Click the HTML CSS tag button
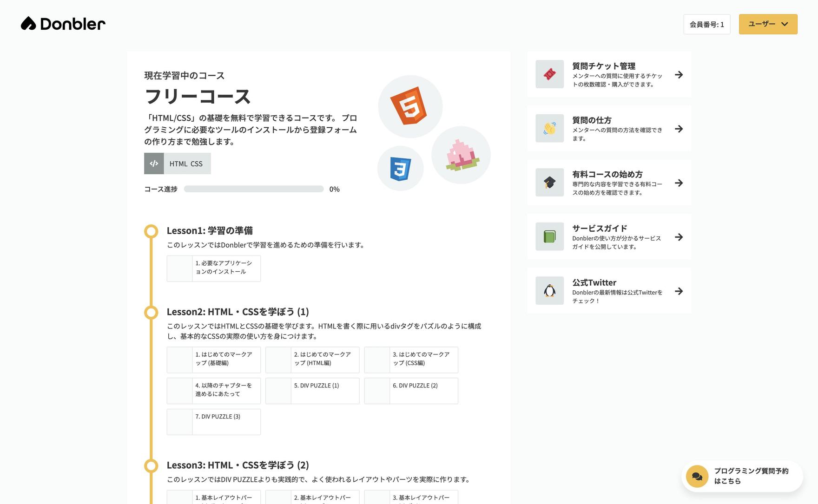 (x=178, y=164)
